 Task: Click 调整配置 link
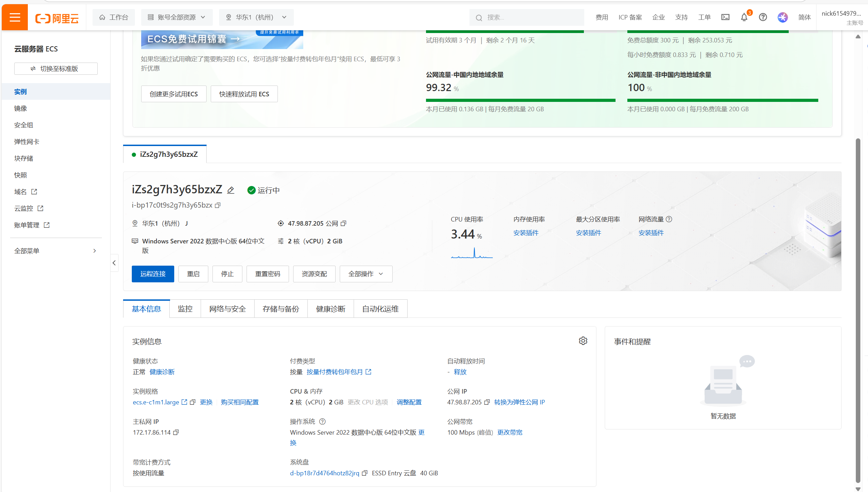pos(409,402)
